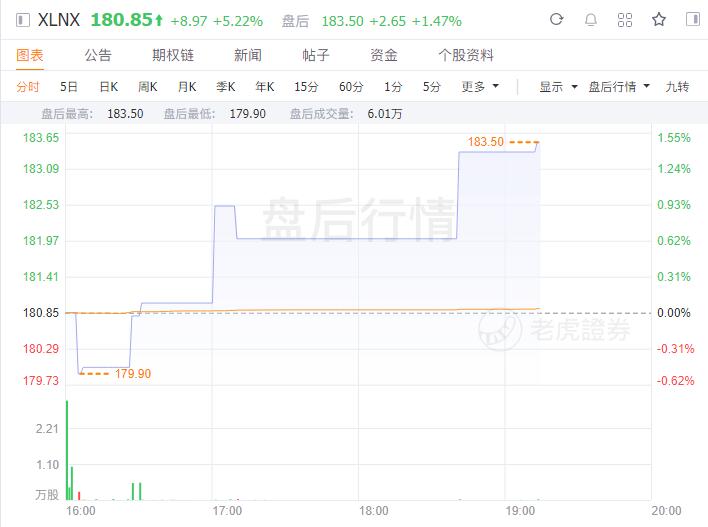Open the 个股资料 tab
The width and height of the screenshot is (708, 527).
(466, 55)
